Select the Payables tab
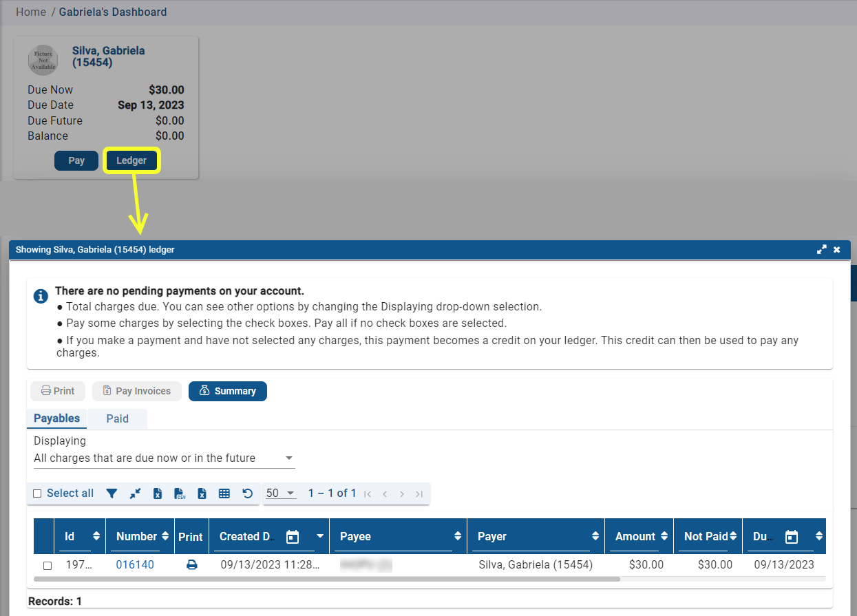Image resolution: width=857 pixels, height=616 pixels. (x=57, y=418)
